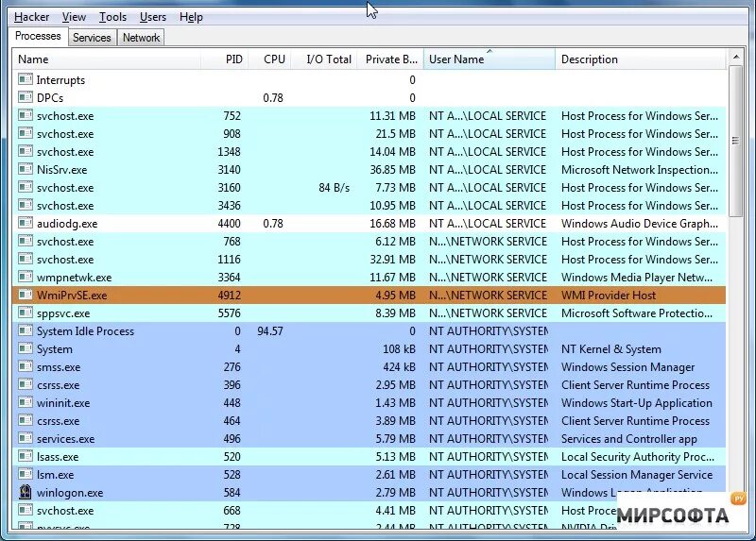Viewport: 756px width, 541px height.
Task: Click the icon of System PID 4
Action: point(26,348)
